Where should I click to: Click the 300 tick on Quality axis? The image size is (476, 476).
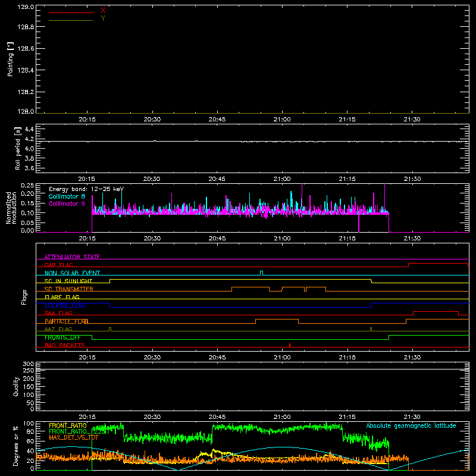click(29, 364)
